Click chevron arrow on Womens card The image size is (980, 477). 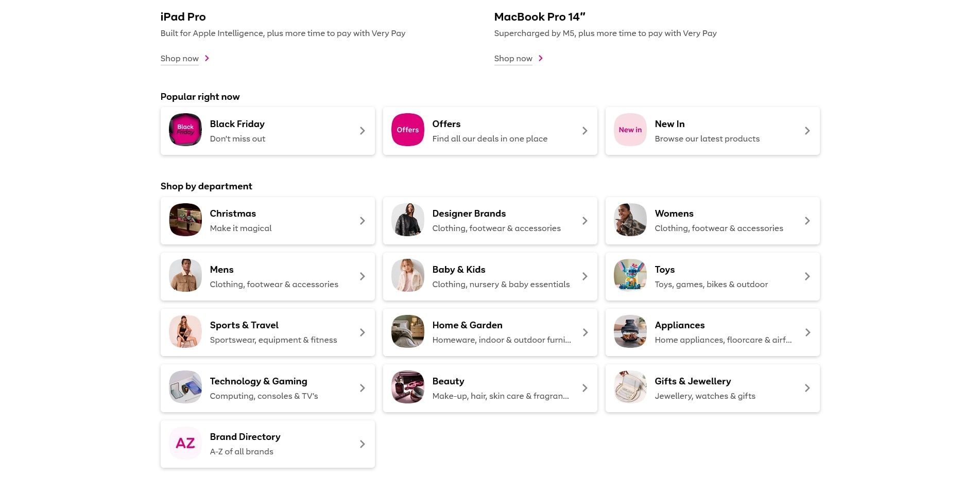pyautogui.click(x=807, y=221)
